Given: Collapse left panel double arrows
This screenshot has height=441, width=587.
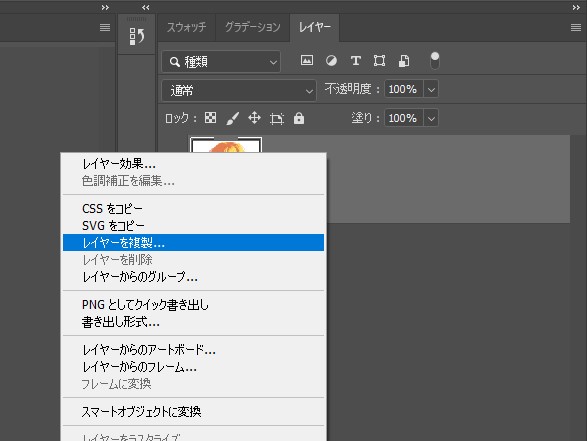Looking at the screenshot, I should click(x=105, y=7).
